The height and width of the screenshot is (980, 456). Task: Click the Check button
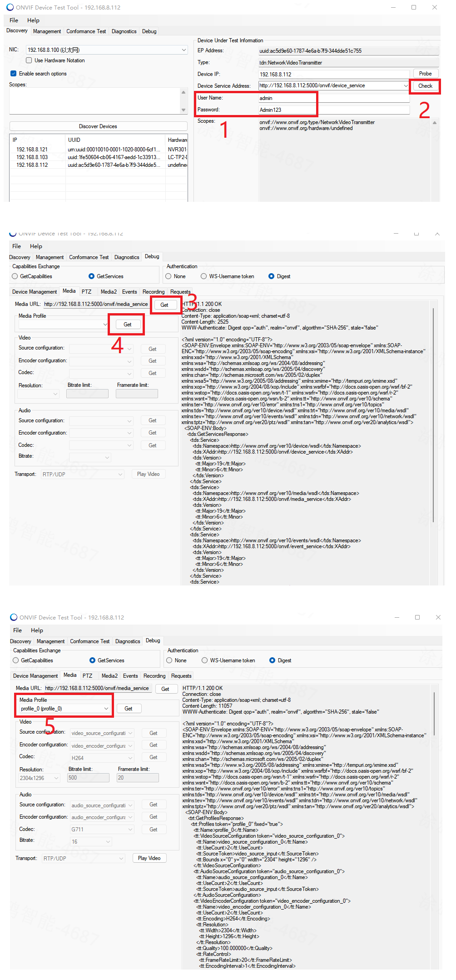coord(426,86)
